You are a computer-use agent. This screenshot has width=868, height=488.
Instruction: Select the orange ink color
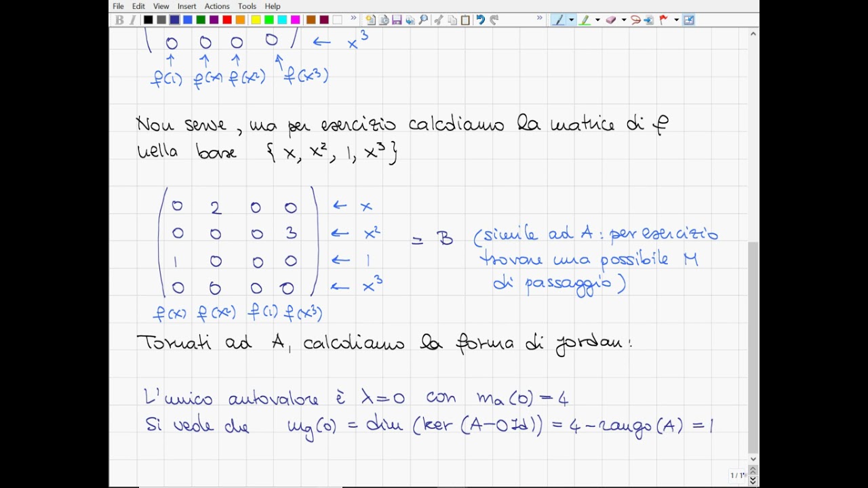click(240, 20)
